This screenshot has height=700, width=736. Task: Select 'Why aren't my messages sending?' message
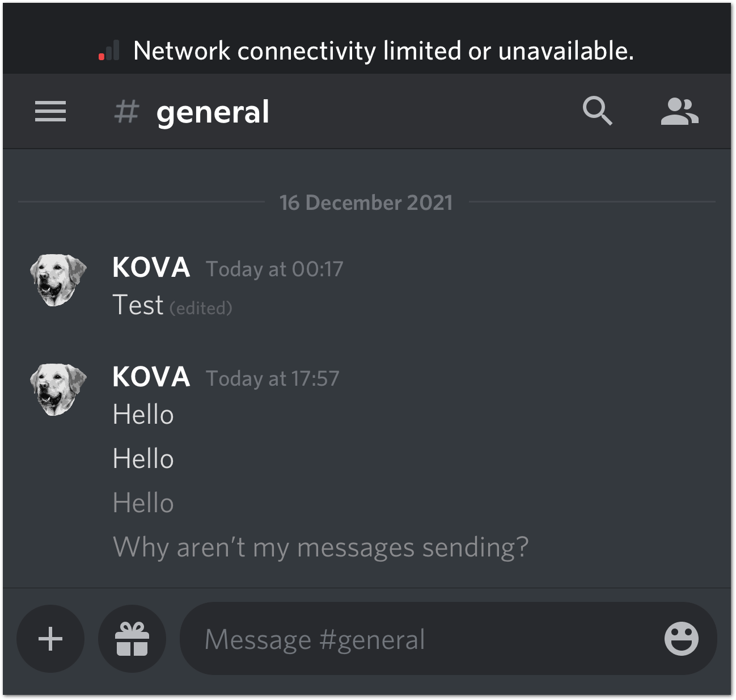point(321,548)
